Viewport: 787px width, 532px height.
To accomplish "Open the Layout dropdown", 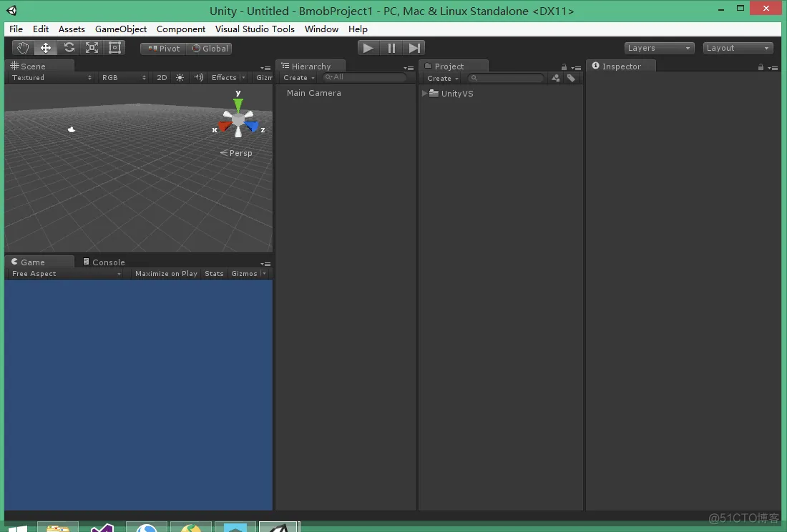I will tap(738, 48).
